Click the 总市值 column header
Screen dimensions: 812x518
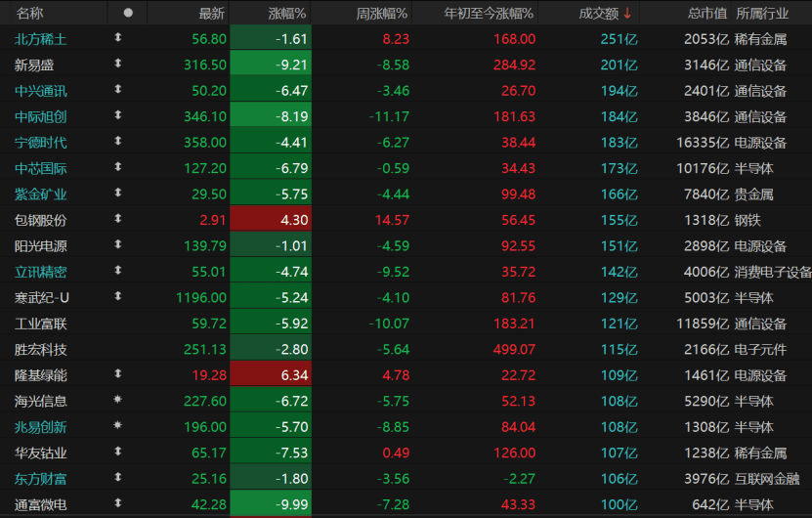(x=706, y=13)
